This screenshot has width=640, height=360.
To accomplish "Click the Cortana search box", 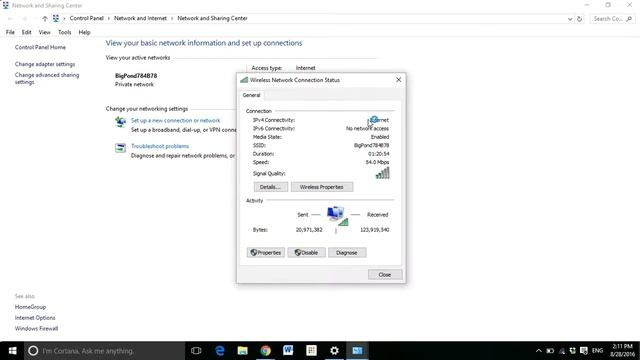I will [104, 351].
